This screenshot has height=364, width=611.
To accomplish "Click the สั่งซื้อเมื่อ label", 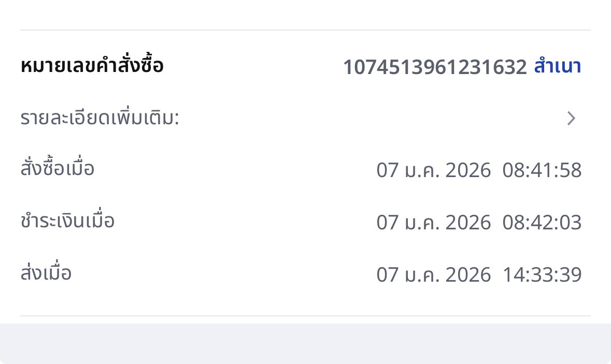I will [x=58, y=169].
